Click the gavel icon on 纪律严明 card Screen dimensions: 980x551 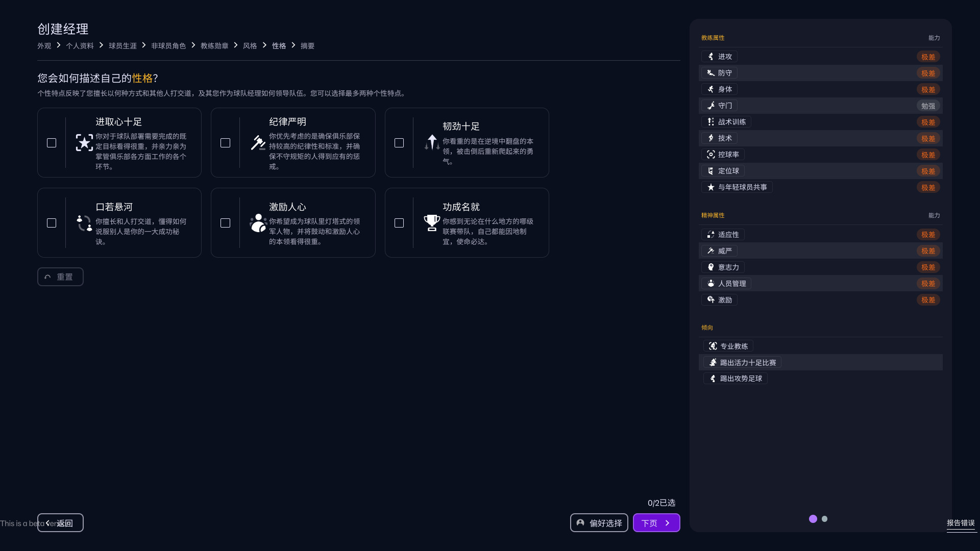(x=258, y=143)
